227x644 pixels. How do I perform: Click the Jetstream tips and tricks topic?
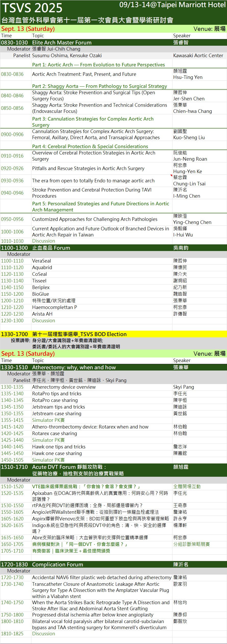pyautogui.click(x=58, y=407)
